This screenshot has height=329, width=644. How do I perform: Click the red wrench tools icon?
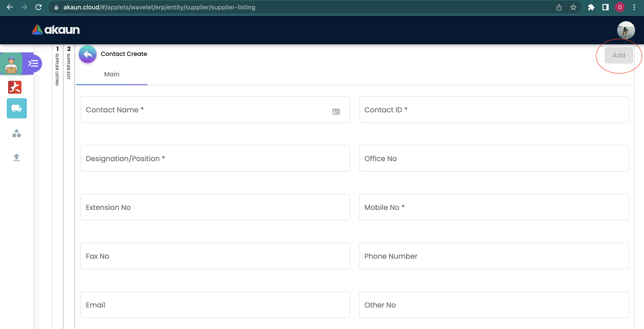[15, 87]
